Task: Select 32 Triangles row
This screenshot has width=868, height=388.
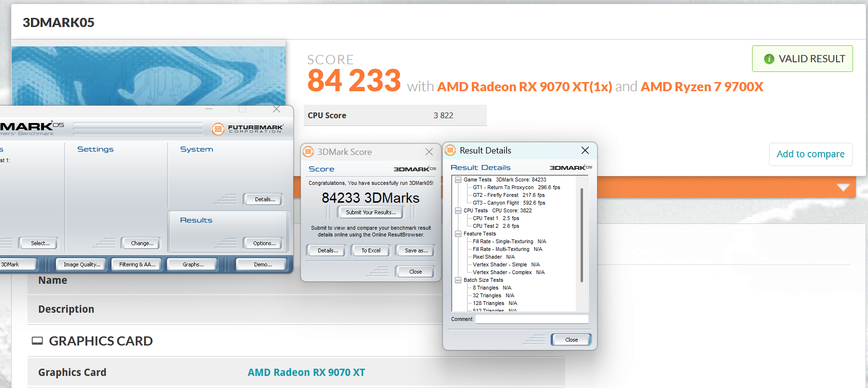Action: pyautogui.click(x=493, y=295)
